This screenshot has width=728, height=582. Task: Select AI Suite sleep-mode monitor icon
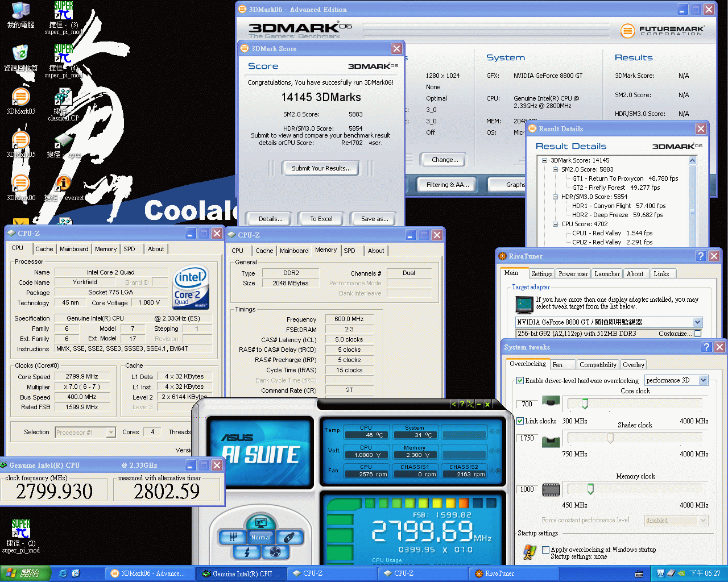[x=261, y=522]
